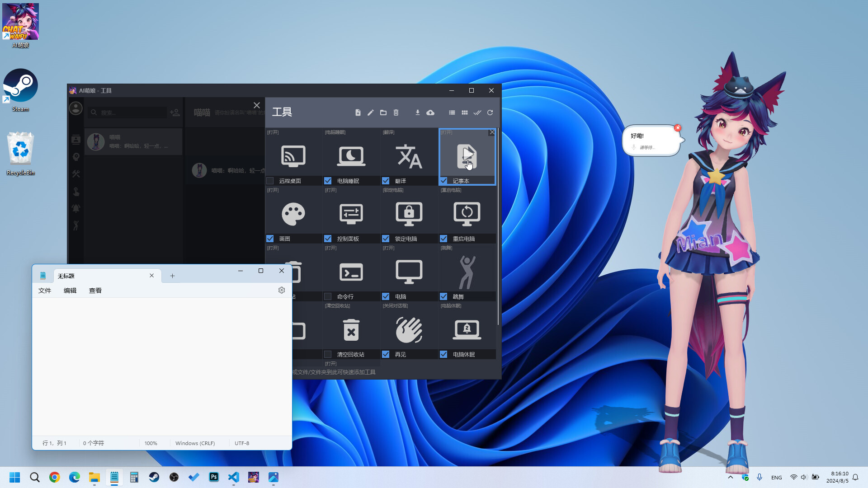
Task: Select the pencil edit icon in tools toolbar
Action: (370, 113)
